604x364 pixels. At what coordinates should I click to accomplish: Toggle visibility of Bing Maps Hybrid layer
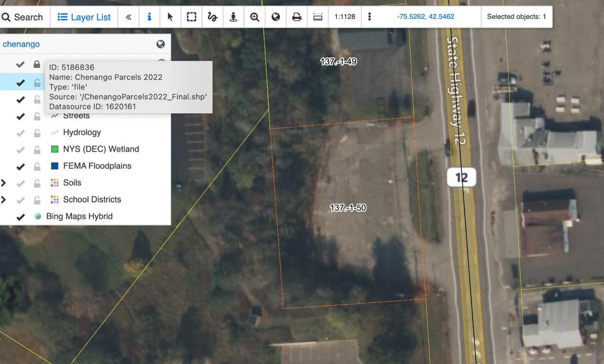tap(20, 217)
